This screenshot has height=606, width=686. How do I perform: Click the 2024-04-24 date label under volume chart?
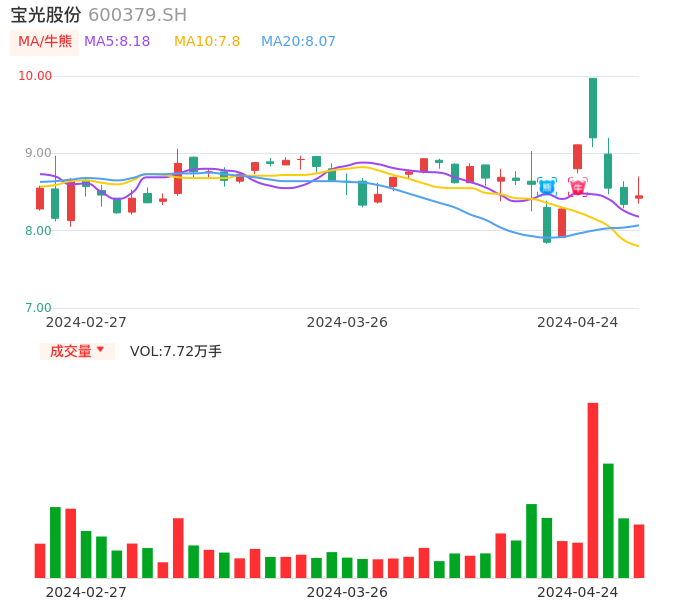click(578, 592)
